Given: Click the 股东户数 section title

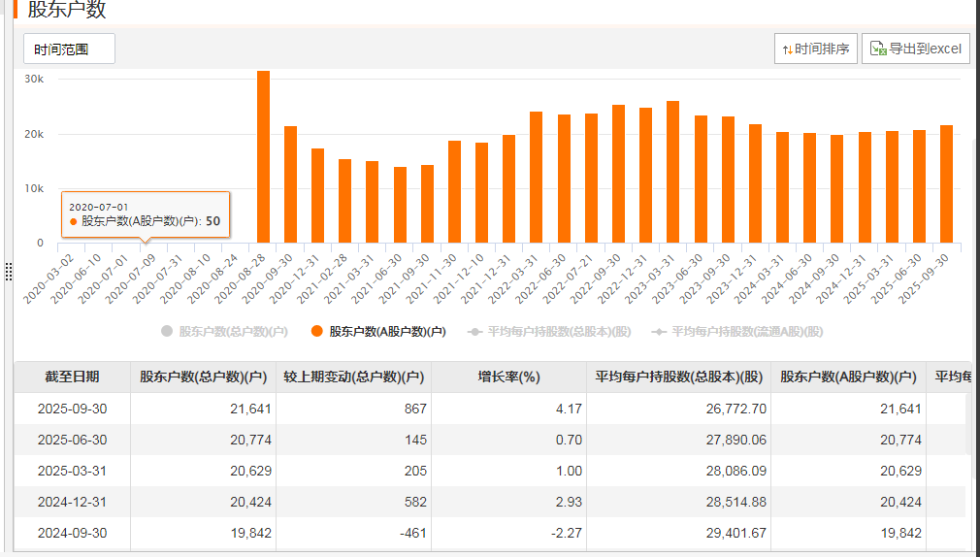Looking at the screenshot, I should click(x=67, y=10).
